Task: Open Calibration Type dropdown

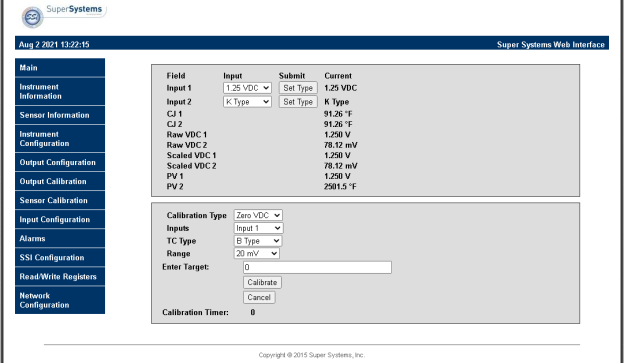Action: [x=258, y=215]
